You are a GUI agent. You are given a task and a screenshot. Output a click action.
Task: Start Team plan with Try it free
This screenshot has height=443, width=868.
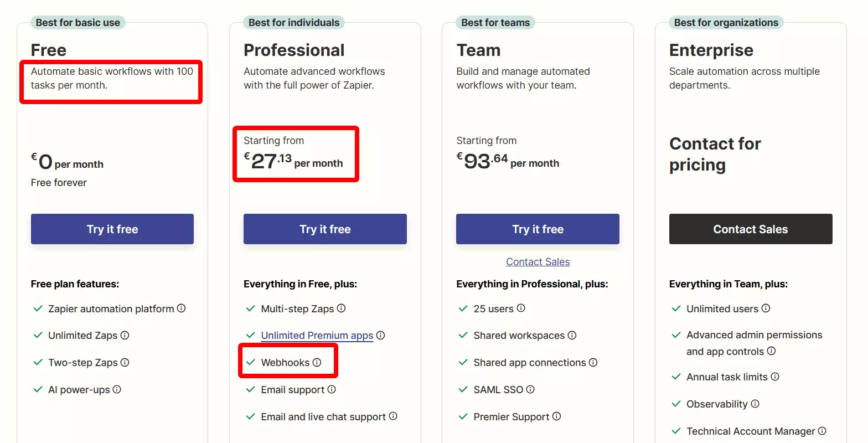tap(538, 229)
